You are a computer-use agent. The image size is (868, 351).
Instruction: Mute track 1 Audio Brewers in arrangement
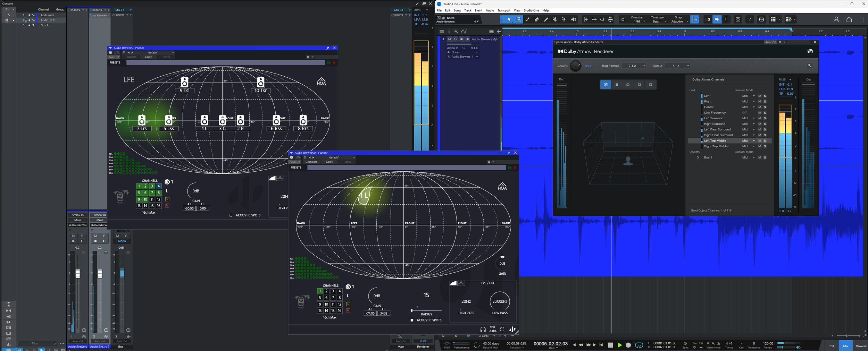(x=449, y=39)
